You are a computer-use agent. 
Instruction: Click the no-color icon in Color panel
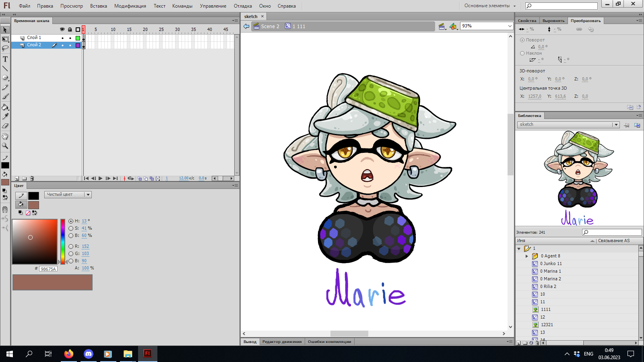[28, 213]
